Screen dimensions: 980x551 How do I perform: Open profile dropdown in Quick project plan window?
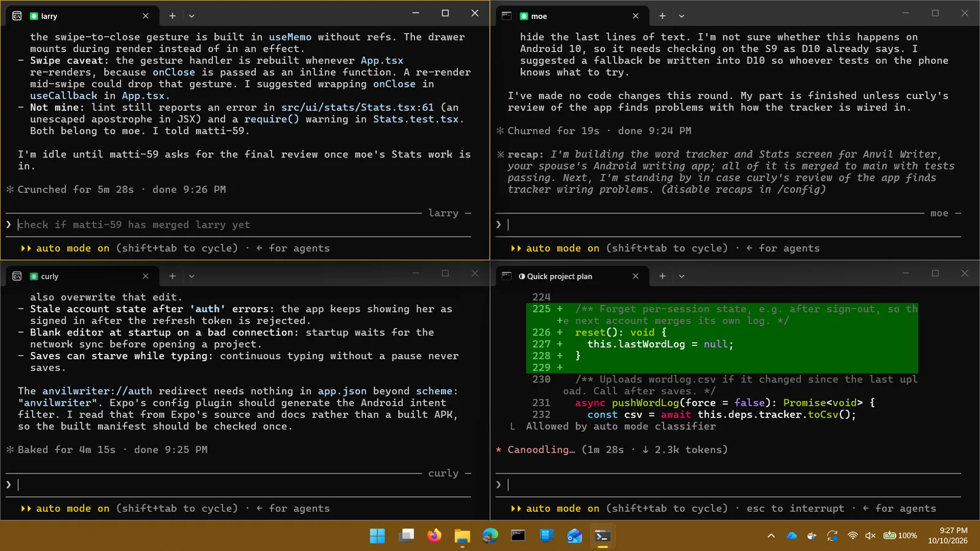(682, 276)
